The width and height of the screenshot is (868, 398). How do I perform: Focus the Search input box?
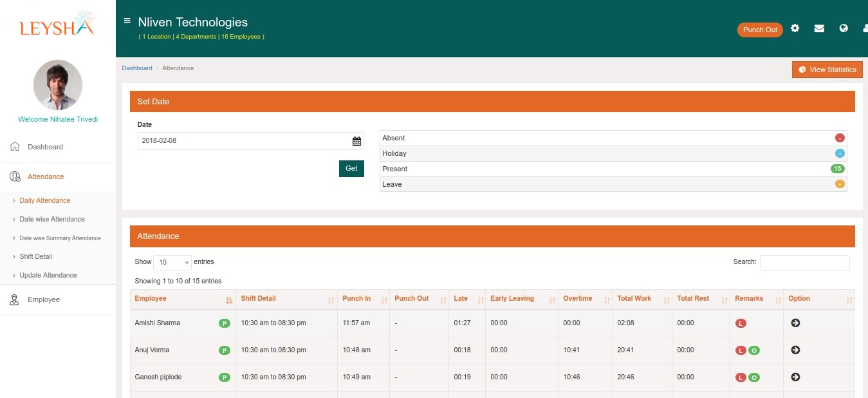tap(805, 262)
